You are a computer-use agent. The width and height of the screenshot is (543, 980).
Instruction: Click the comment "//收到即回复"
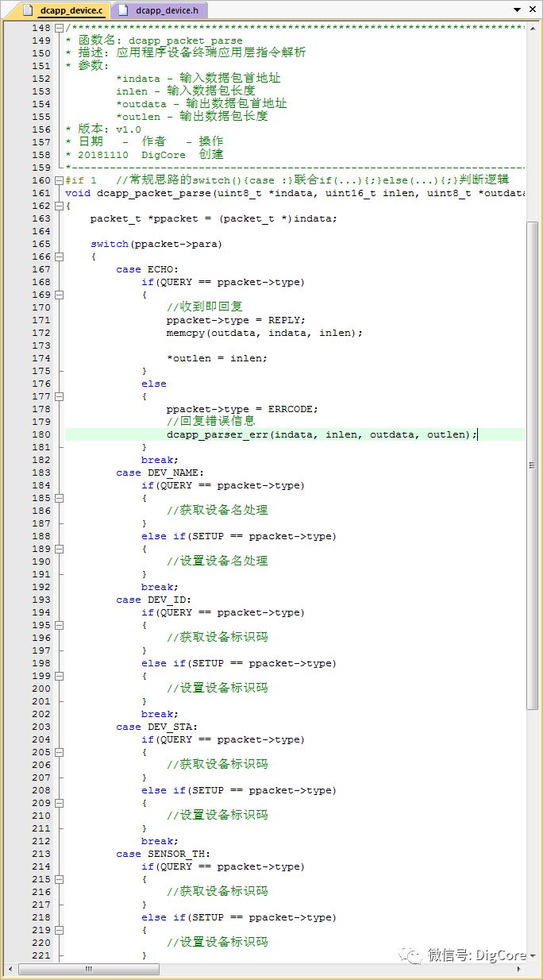click(205, 307)
